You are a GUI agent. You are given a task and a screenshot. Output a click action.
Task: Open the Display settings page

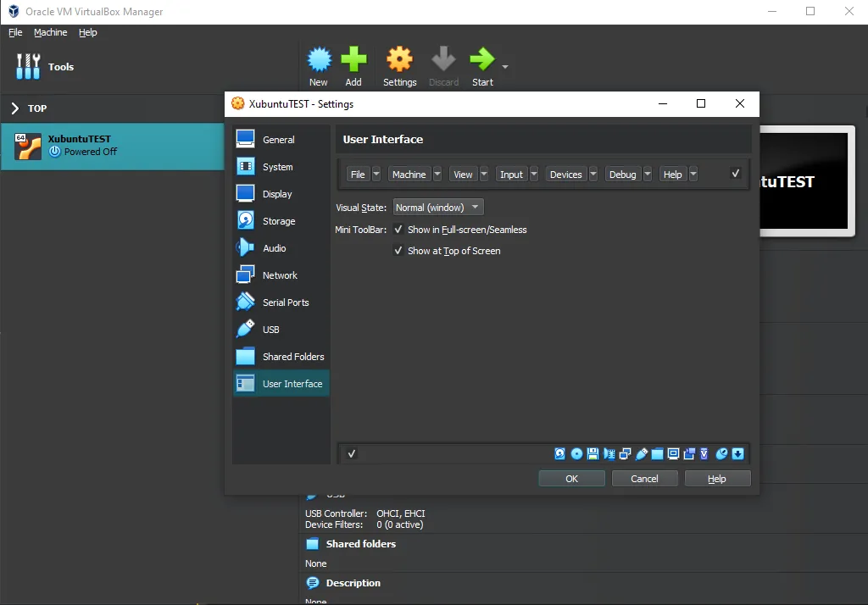[x=279, y=193]
